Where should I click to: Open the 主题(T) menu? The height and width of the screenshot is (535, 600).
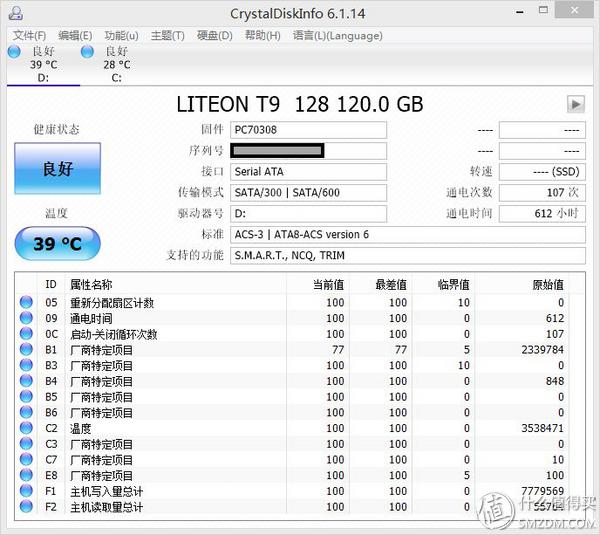tap(167, 35)
